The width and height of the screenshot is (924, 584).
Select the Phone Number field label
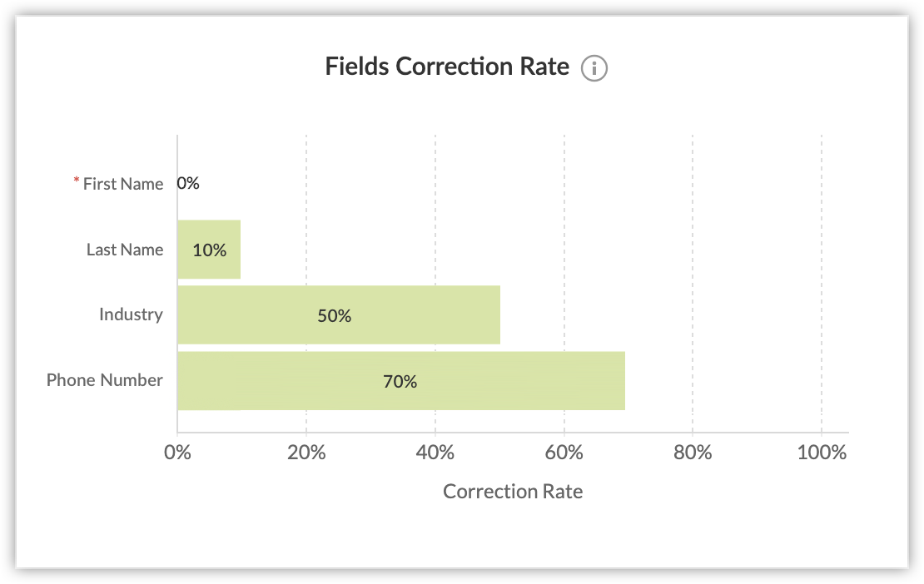105,380
